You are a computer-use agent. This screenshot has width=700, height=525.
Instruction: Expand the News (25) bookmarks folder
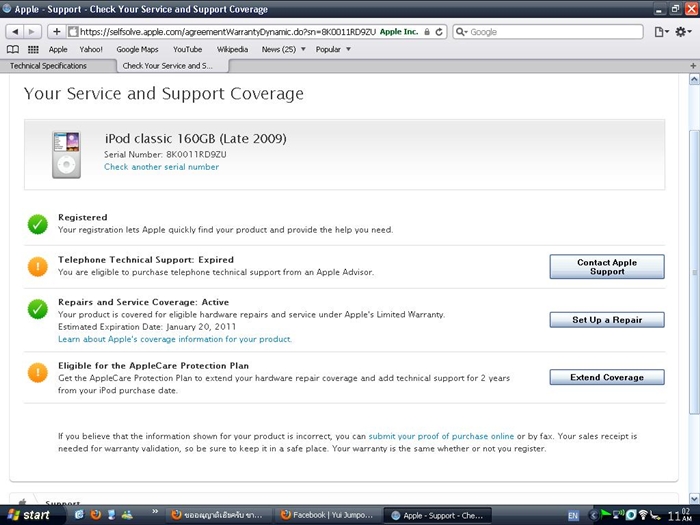283,49
